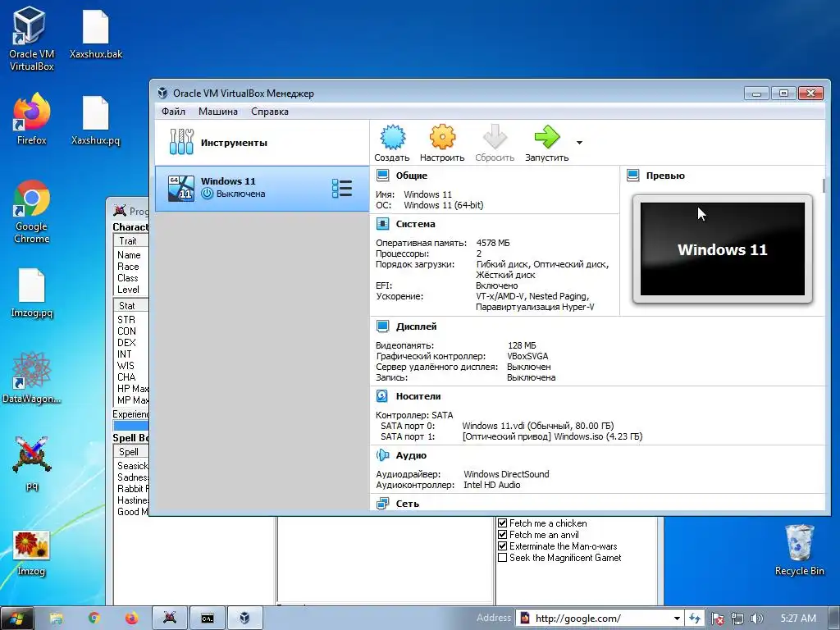Click the greyed Сбросить discard arrow icon

[495, 137]
